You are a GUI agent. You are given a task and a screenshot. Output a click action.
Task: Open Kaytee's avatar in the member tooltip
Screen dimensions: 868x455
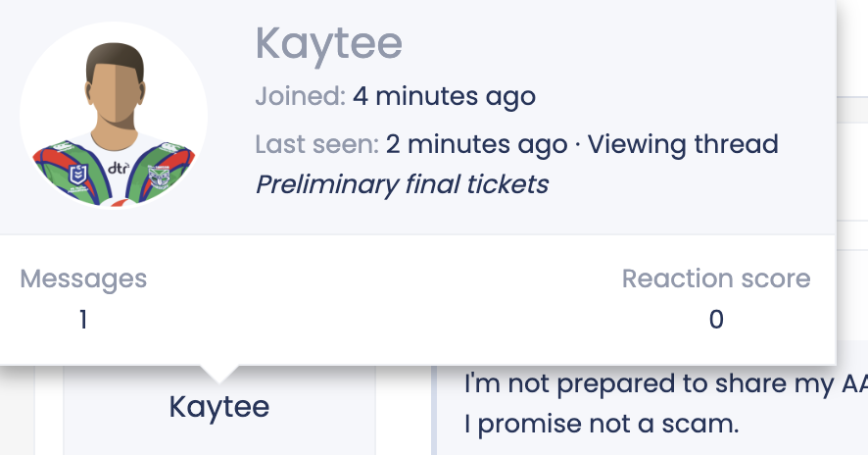[114, 116]
